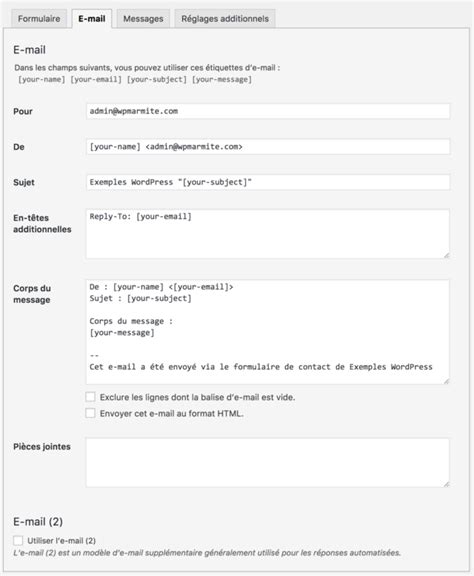The image size is (474, 576).
Task: Click the resize handle of Pièces jointes box
Action: (446, 484)
